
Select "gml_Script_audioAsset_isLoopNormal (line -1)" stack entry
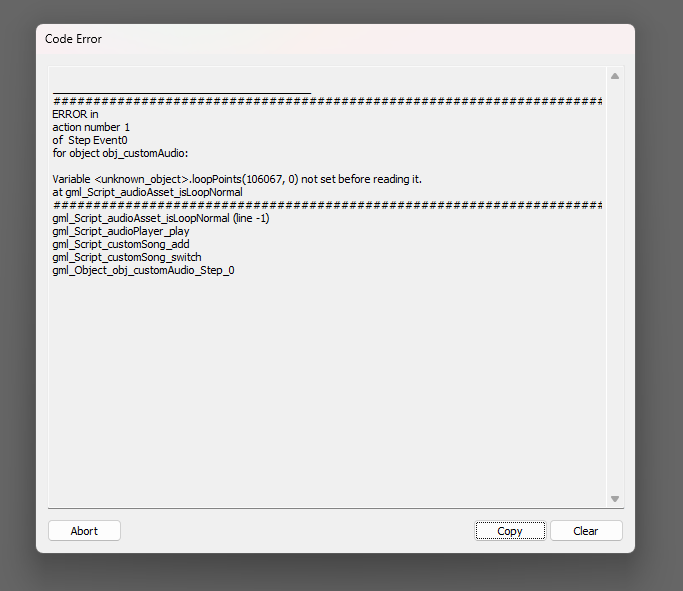point(161,218)
